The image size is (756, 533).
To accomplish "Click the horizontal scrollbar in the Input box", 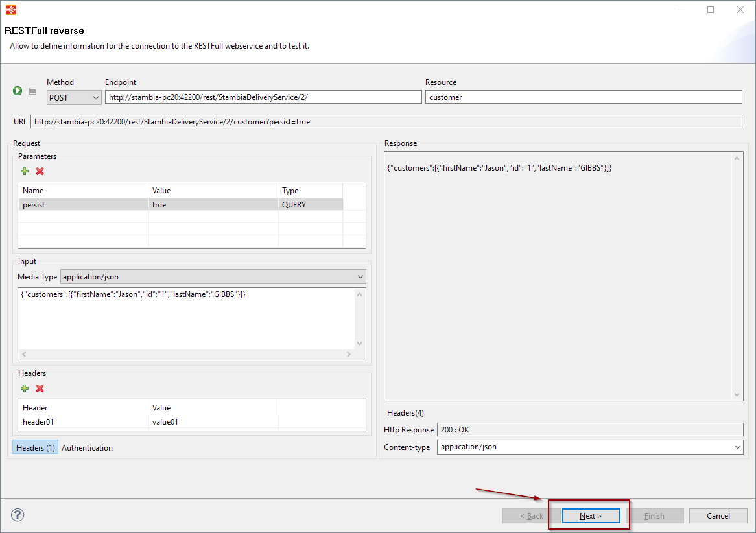I will pyautogui.click(x=186, y=354).
